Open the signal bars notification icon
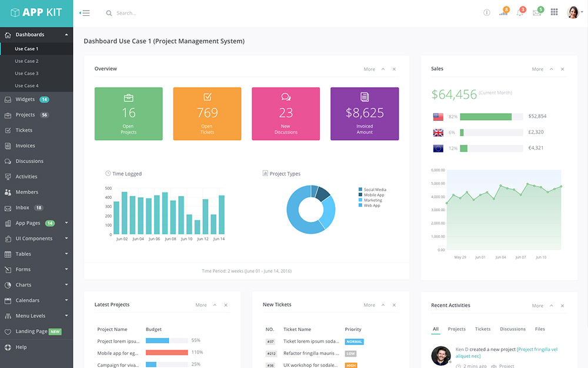The width and height of the screenshot is (588, 368). (503, 13)
